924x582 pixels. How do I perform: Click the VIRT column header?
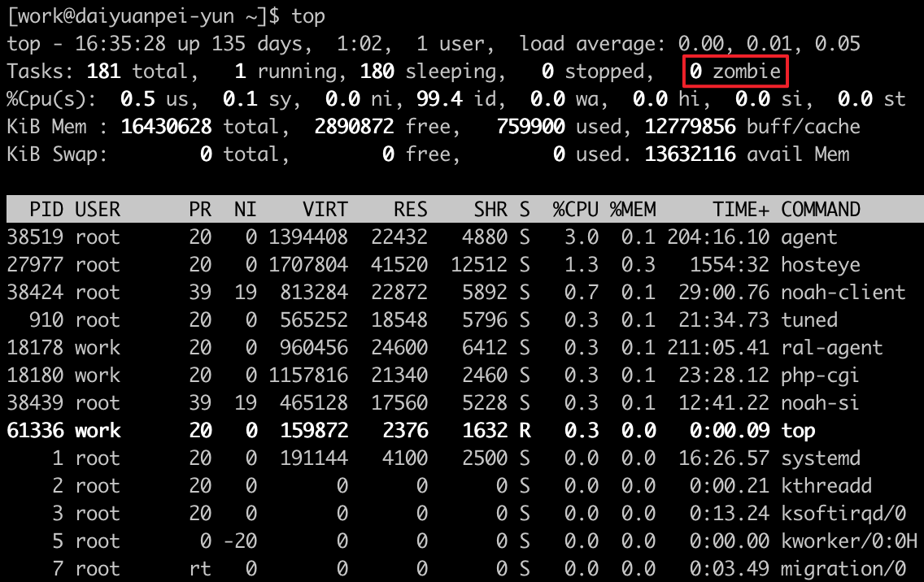325,209
